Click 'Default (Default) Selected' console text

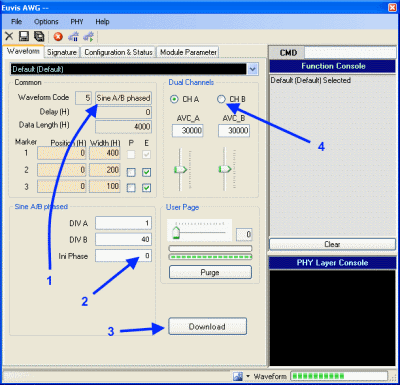pyautogui.click(x=311, y=80)
